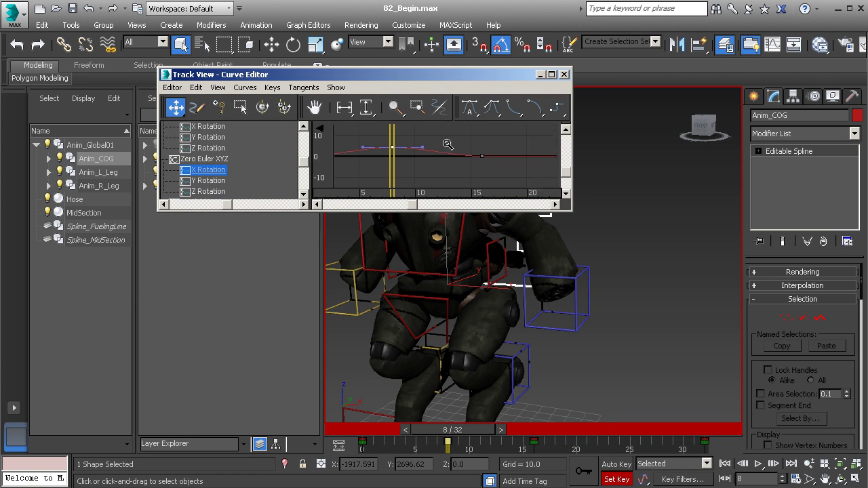Click the Set Keys key icon
Viewport: 868px width, 488px height.
tap(583, 471)
